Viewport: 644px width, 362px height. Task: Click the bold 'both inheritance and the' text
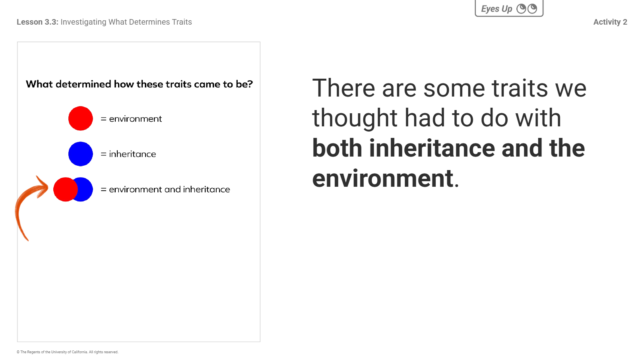click(x=448, y=148)
